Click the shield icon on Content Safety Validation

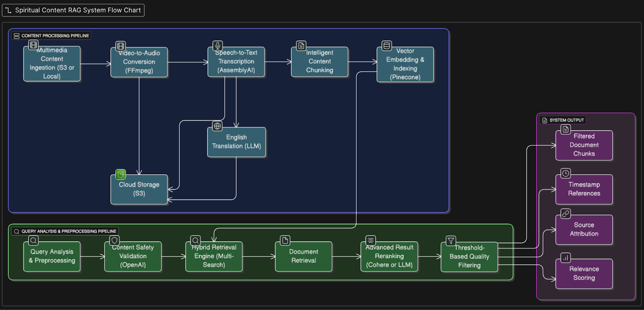115,240
